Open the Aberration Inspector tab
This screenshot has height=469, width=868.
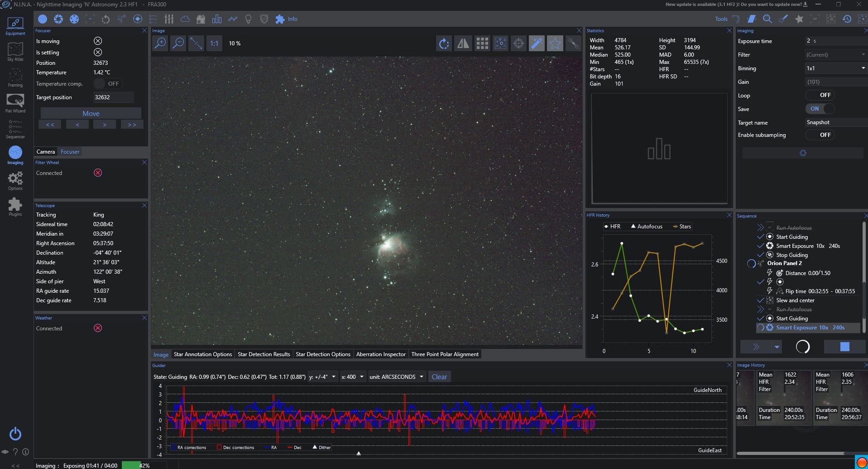pos(380,354)
